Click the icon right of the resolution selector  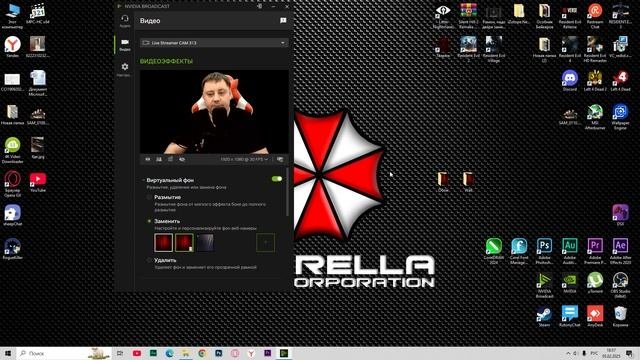point(280,159)
